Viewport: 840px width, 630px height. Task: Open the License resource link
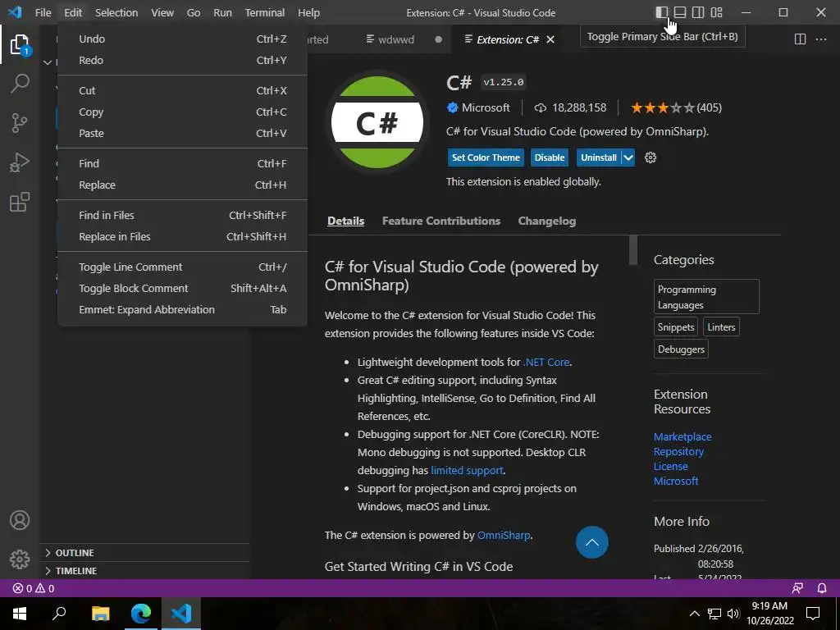click(x=671, y=466)
